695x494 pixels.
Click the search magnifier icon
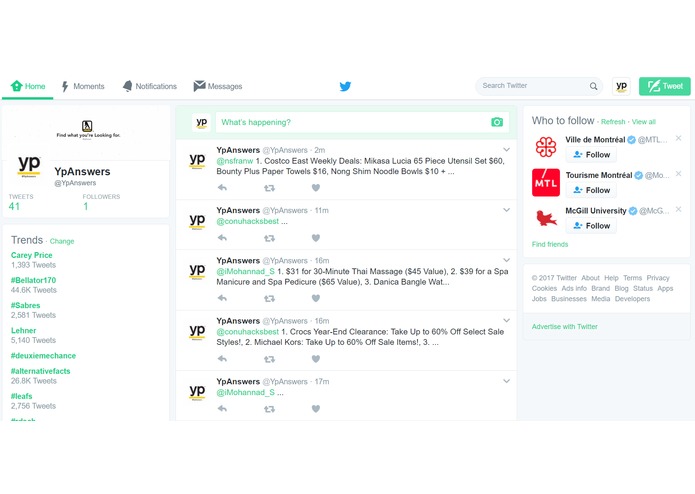593,86
